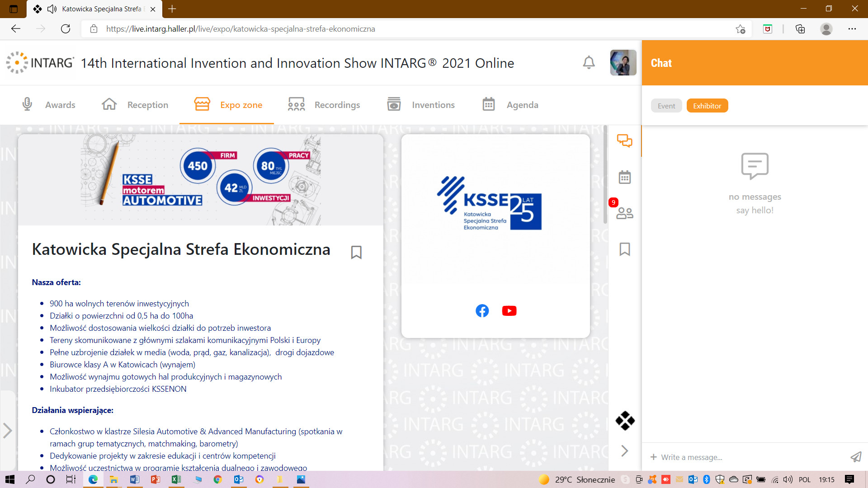Open the red shield extension icon
Viewport: 868px width, 488px height.
(768, 29)
